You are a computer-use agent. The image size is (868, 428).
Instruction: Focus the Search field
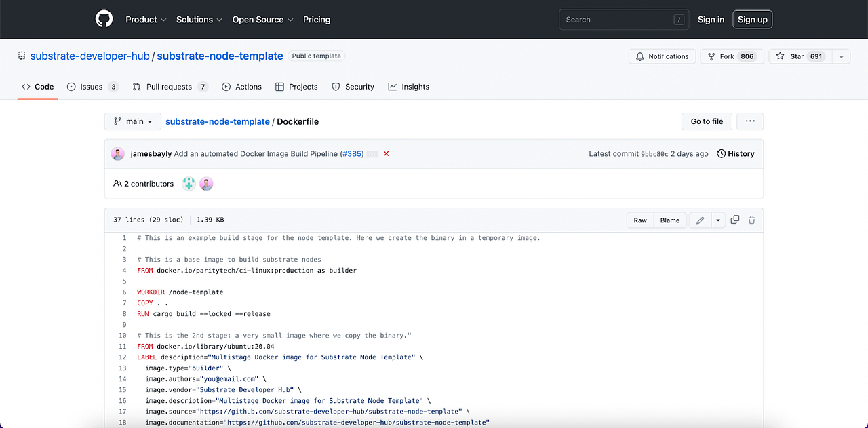click(x=624, y=20)
